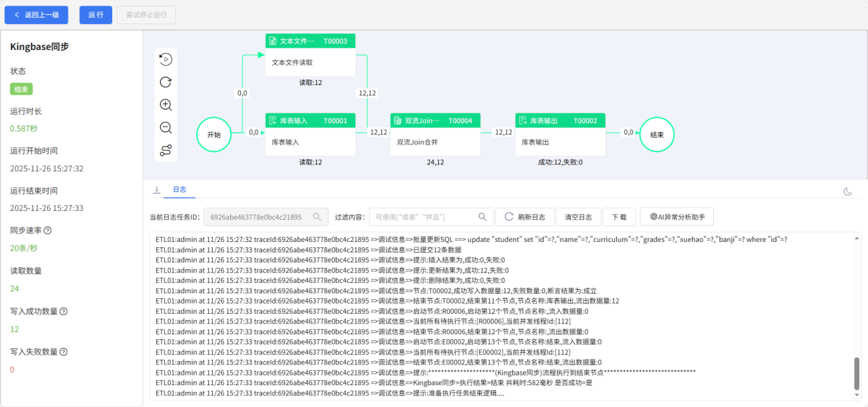Image resolution: width=868 pixels, height=407 pixels.
Task: Click the replay icon in canvas toolbar
Action: point(165,60)
